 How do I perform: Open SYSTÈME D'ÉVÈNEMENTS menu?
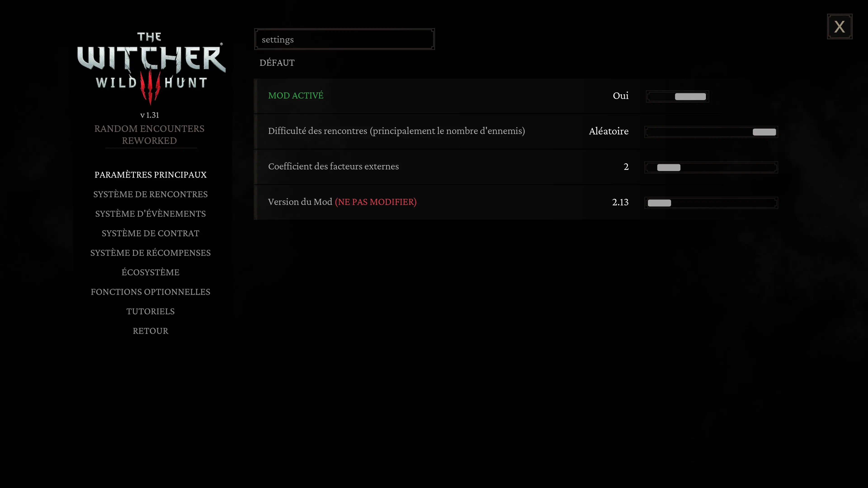150,214
